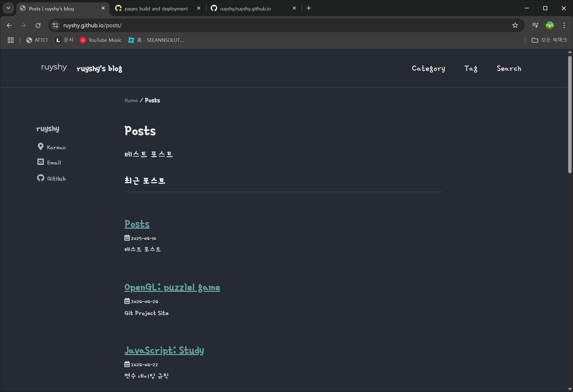Click the refresh page icon

38,25
